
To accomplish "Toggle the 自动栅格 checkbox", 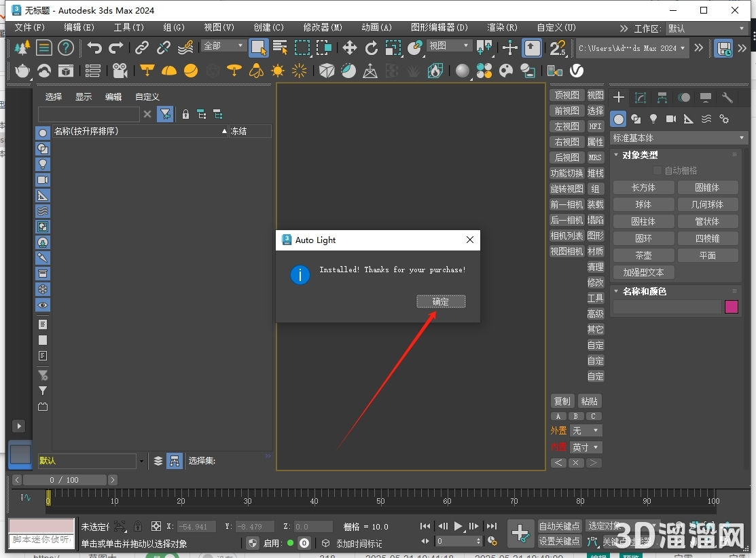I will tap(657, 170).
